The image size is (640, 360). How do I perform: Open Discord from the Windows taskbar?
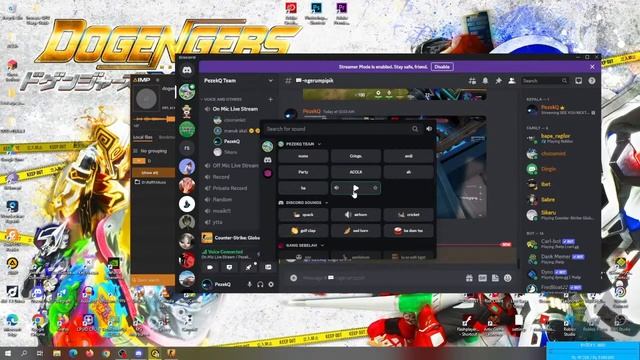(138, 353)
